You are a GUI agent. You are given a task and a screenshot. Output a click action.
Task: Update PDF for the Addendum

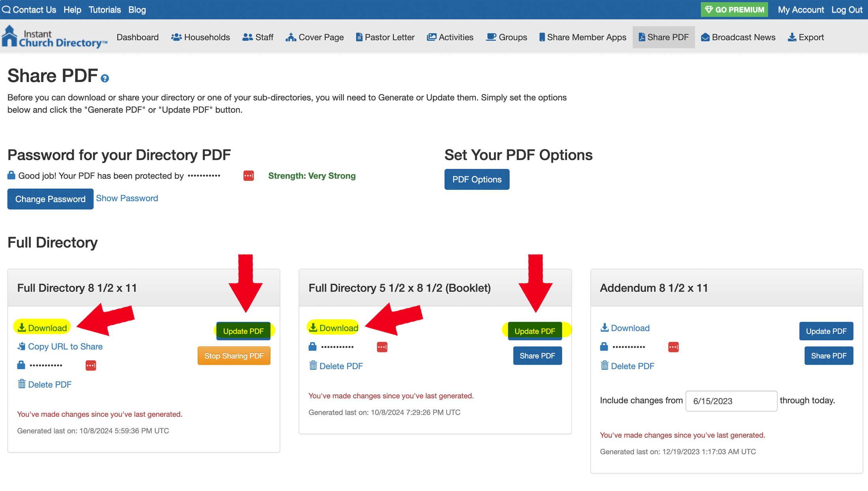(826, 331)
